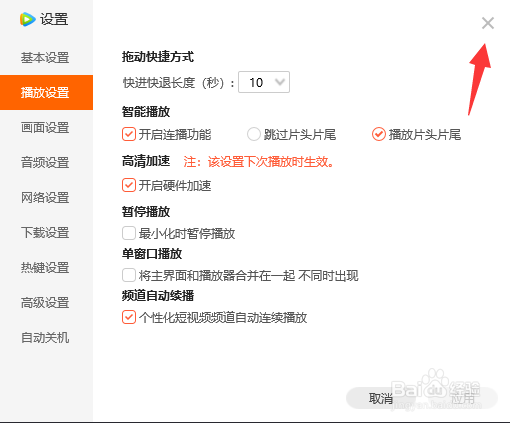The width and height of the screenshot is (510, 423).
Task: Open 基本设置 section
Action: pos(45,58)
